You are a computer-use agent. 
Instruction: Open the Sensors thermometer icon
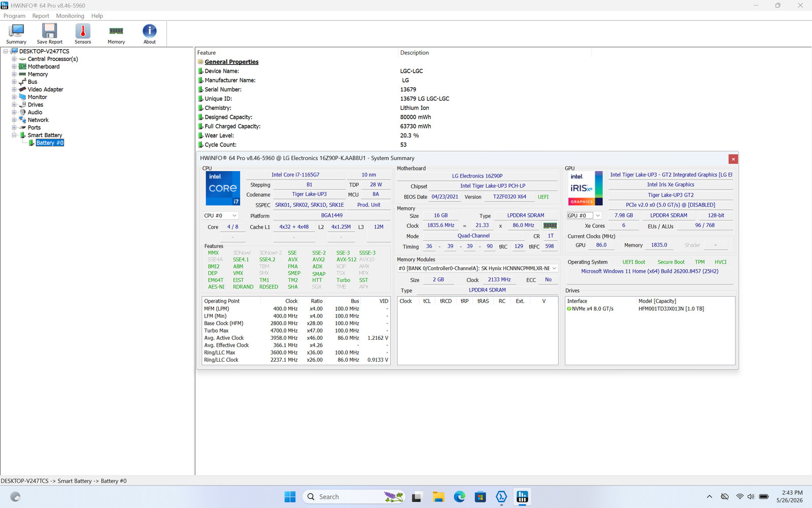coord(83,34)
